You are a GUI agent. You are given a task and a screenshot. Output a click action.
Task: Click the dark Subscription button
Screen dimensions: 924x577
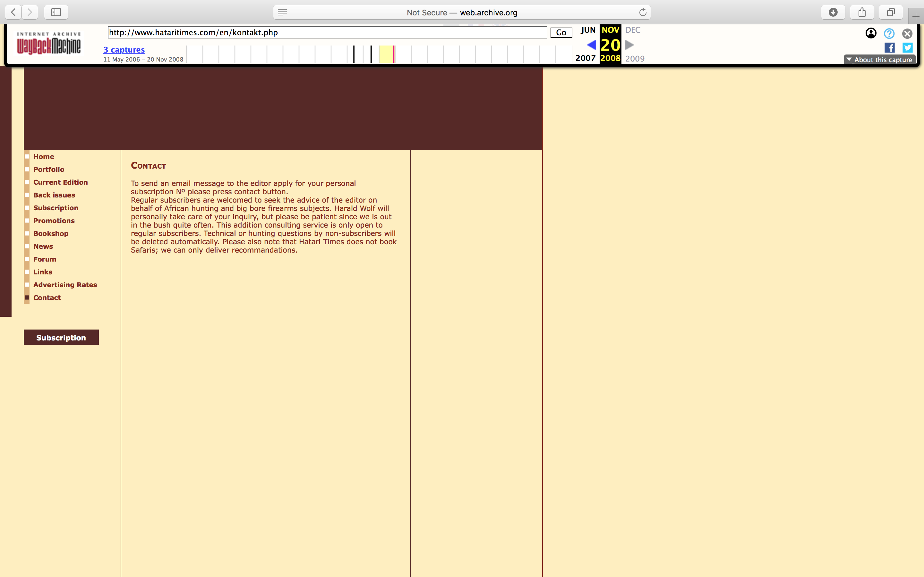(61, 337)
